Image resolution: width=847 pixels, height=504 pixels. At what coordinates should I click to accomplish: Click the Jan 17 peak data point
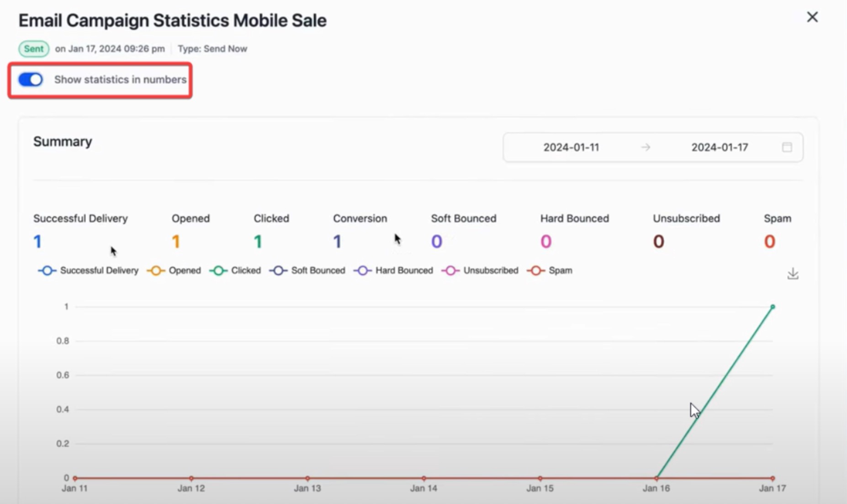pos(773,307)
